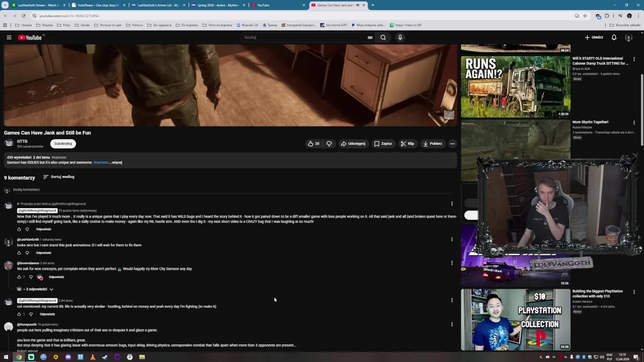The height and width of the screenshot is (362, 644).
Task: Open options menu for the Kuroyuuchi comment
Action: click(x=452, y=324)
